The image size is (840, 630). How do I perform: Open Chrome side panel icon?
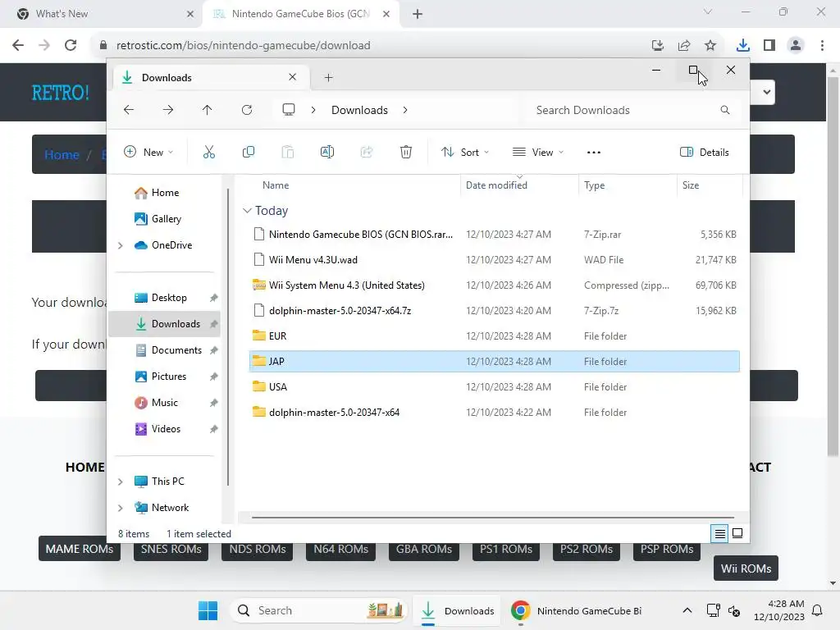tap(769, 45)
